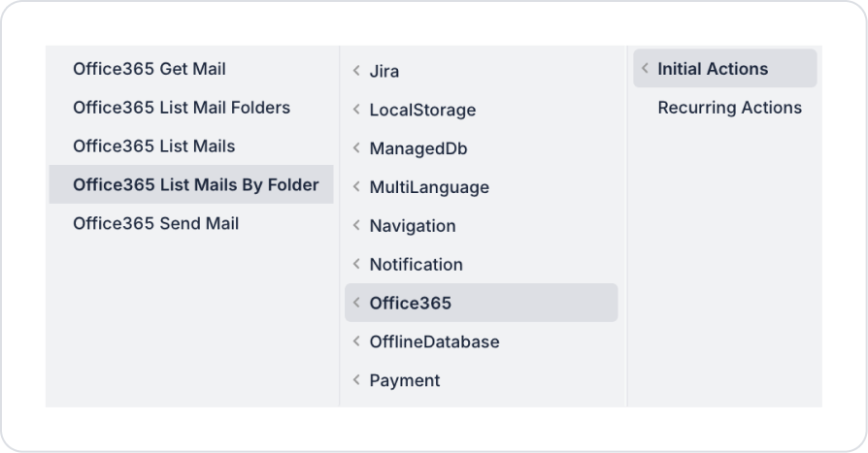Select Office365 Get Mail action
The width and height of the screenshot is (868, 453).
click(x=191, y=69)
